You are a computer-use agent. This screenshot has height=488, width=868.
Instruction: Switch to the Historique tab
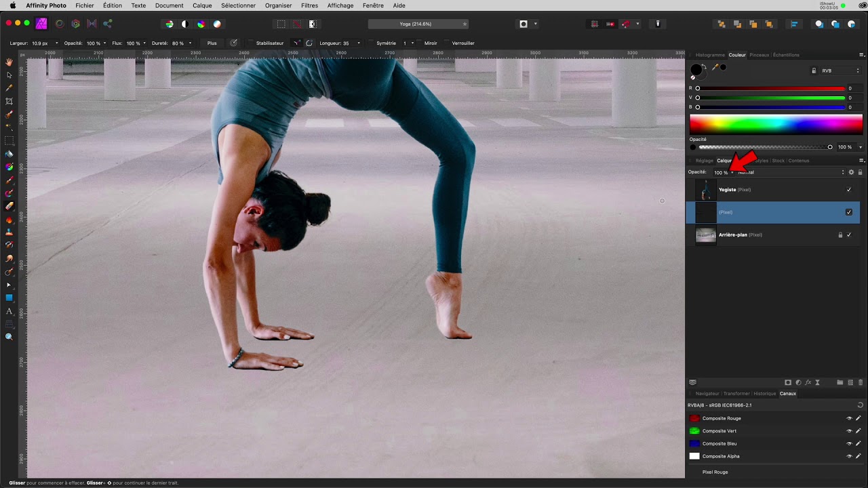point(764,393)
